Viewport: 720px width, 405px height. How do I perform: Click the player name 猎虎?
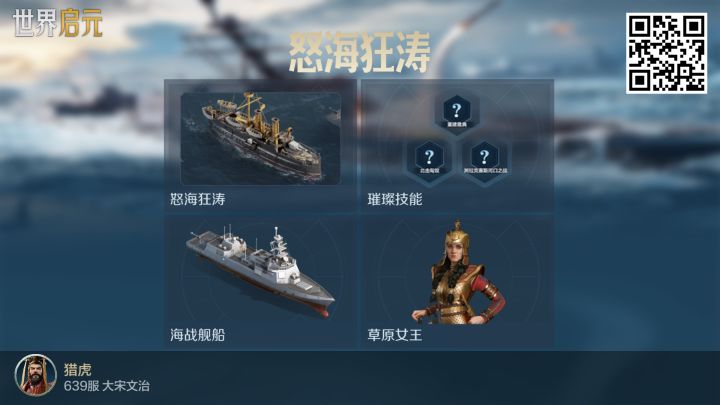(78, 370)
